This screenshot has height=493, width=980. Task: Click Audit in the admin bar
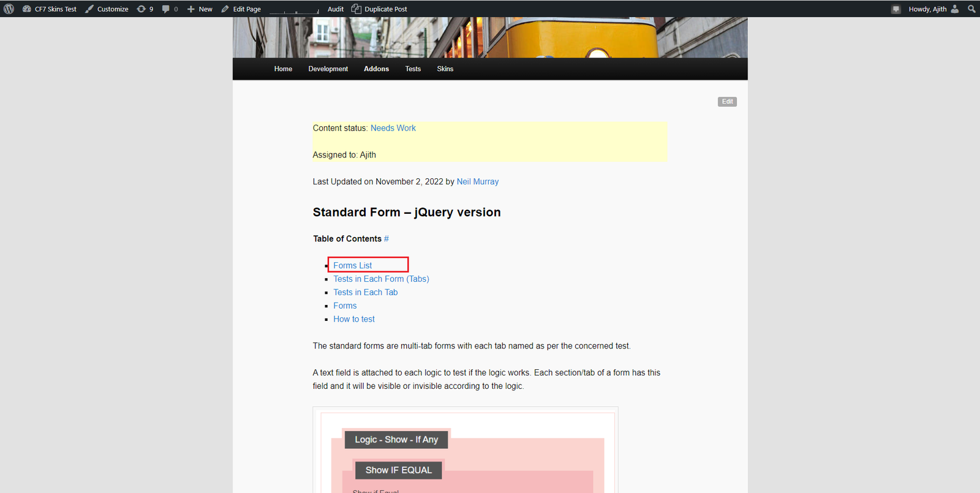tap(336, 9)
